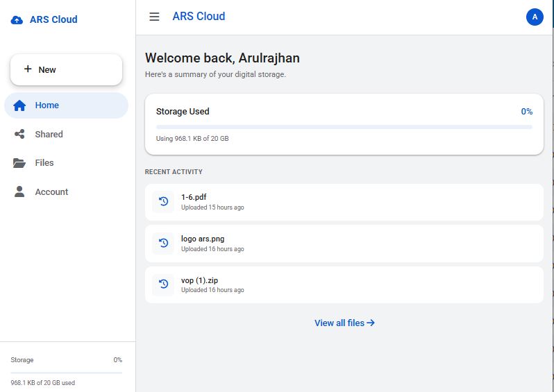Open the vop (1).zip activity entry
This screenshot has width=554, height=392.
344,284
